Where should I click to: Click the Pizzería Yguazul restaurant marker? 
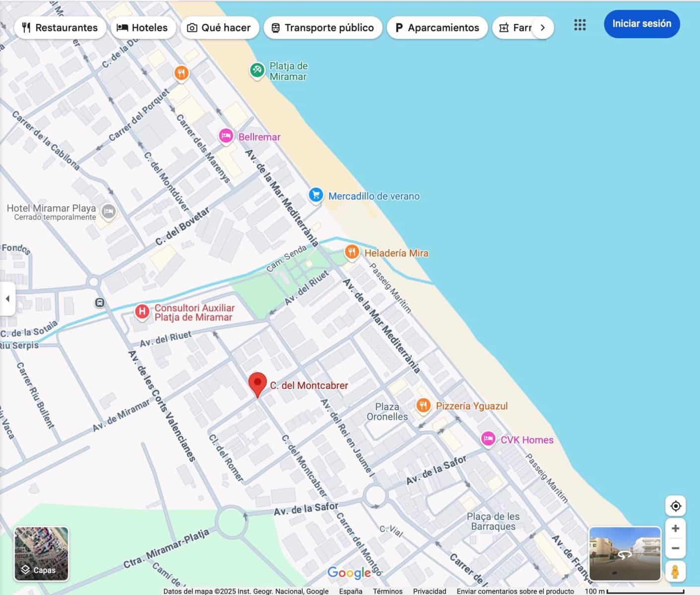(424, 405)
